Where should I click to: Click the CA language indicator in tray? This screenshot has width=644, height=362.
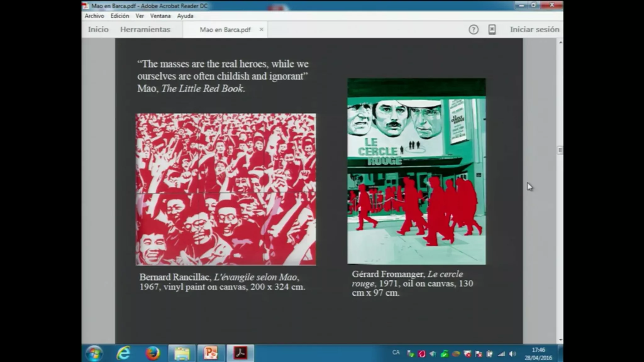pyautogui.click(x=396, y=353)
